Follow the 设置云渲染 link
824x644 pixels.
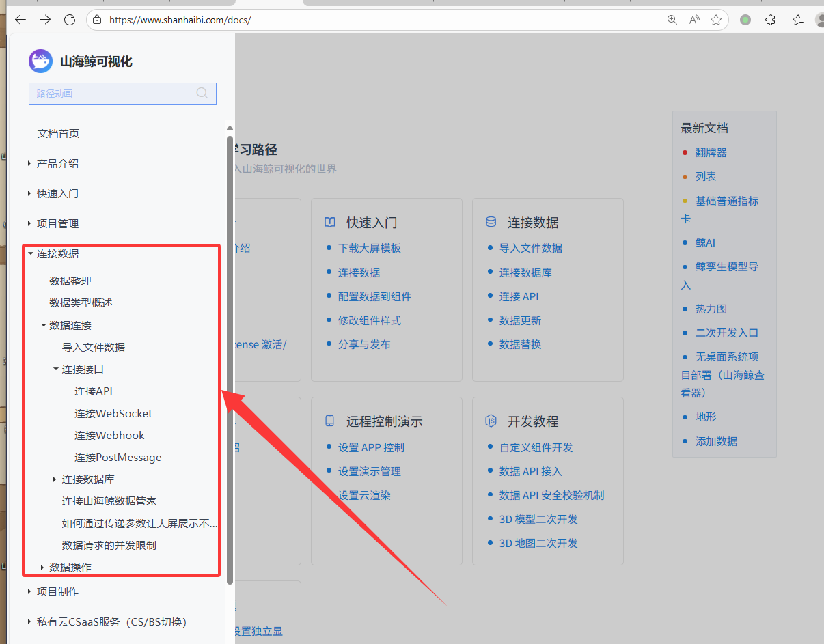(364, 495)
